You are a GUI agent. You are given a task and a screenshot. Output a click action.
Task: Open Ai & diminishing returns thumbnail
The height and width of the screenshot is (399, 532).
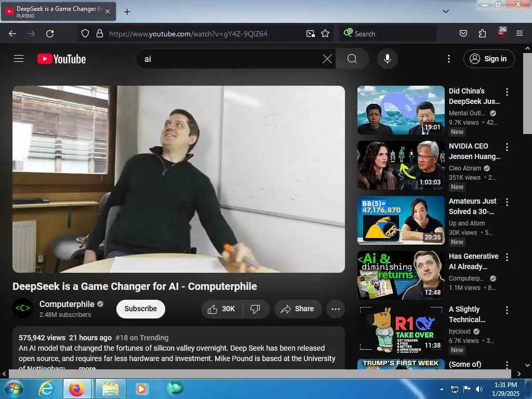pyautogui.click(x=401, y=275)
